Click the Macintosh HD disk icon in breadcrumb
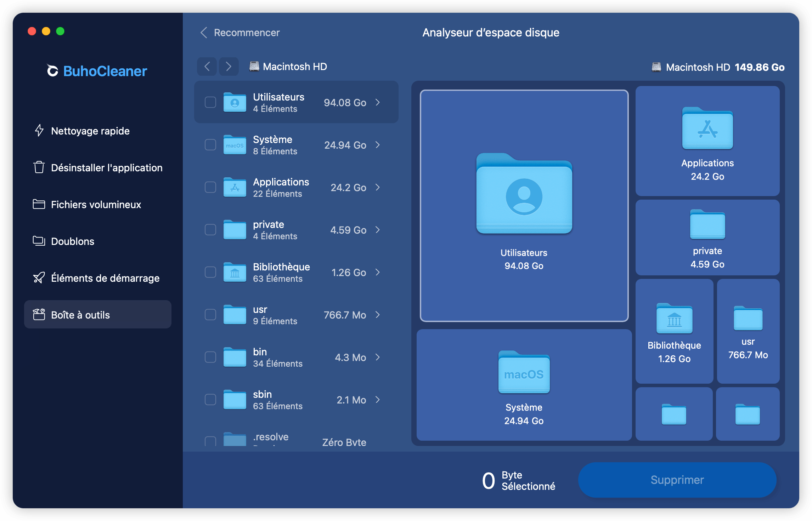This screenshot has height=521, width=812. pos(254,67)
